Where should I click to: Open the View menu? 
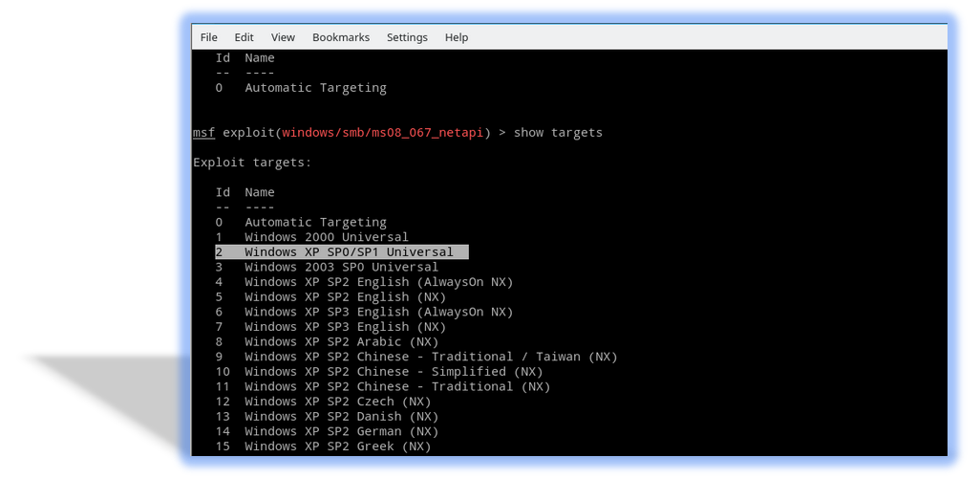tap(283, 37)
